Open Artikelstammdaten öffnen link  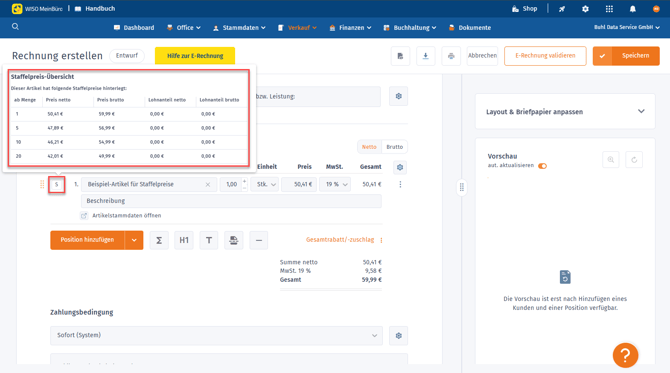127,216
